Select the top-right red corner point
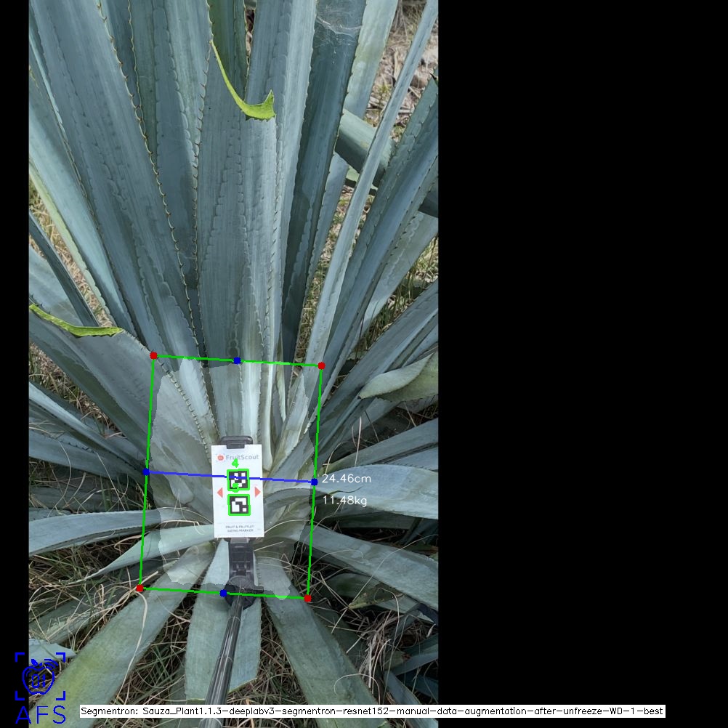Viewport: 728px width, 728px height. 321,366
